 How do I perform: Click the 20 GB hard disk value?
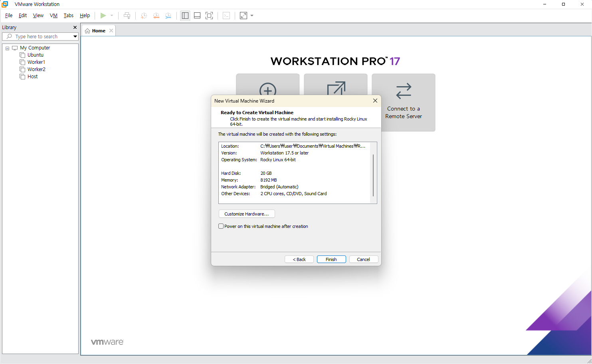[x=266, y=173]
